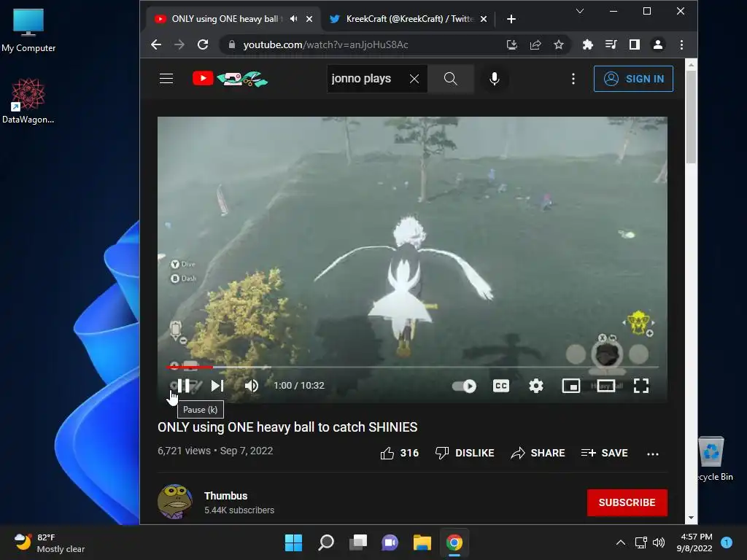Pause the YouTube video
747x560 pixels.
click(183, 386)
